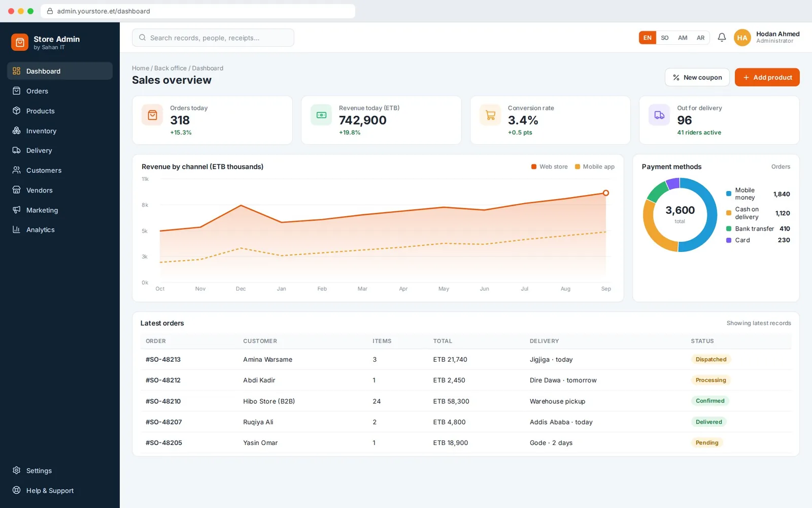Select customer Hibo Store (B2B)
This screenshot has width=812, height=508.
pyautogui.click(x=269, y=401)
